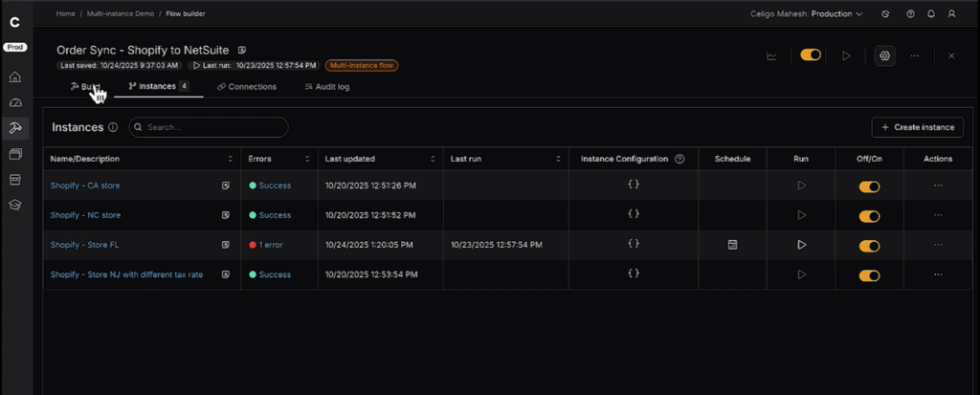The height and width of the screenshot is (395, 980).
Task: Click into the instances Search field
Action: [x=209, y=127]
